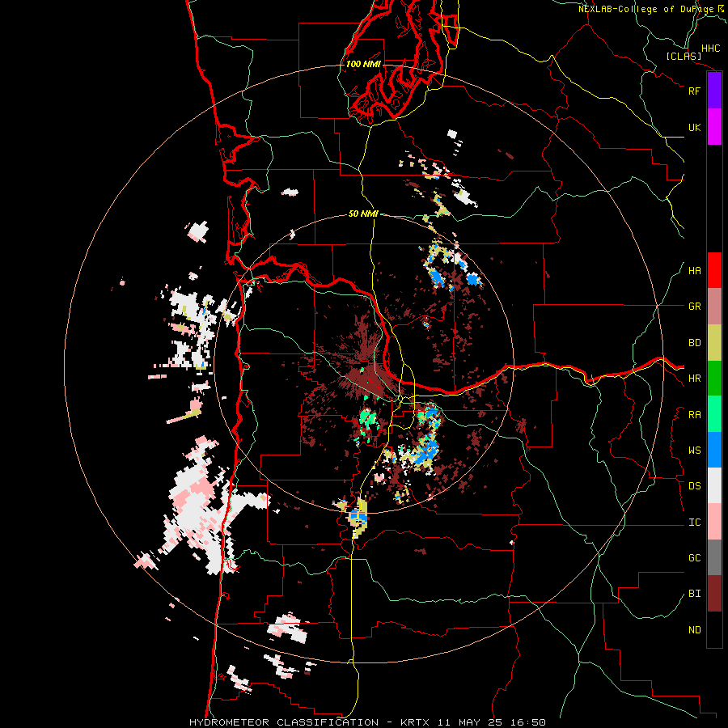Click the ND legend label
The image size is (728, 728).
[x=694, y=630]
